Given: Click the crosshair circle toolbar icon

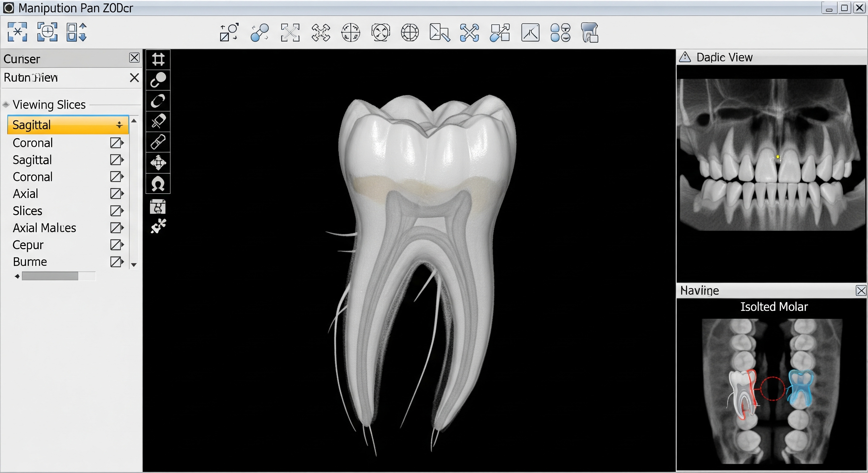Looking at the screenshot, I should [410, 33].
